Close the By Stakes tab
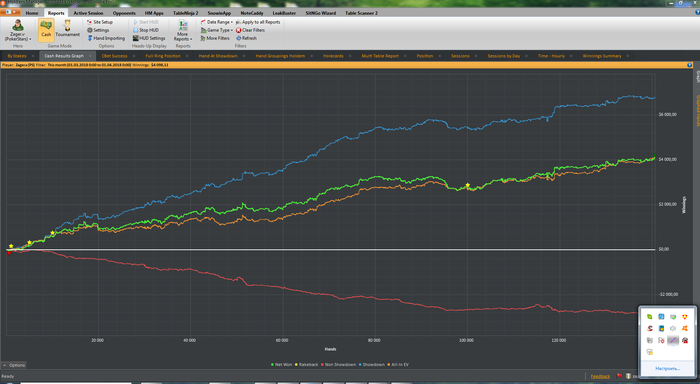The width and height of the screenshot is (700, 384). pyautogui.click(x=33, y=56)
